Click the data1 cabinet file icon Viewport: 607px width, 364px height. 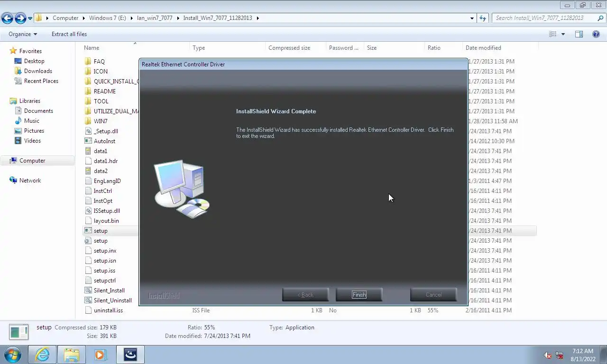pos(88,151)
